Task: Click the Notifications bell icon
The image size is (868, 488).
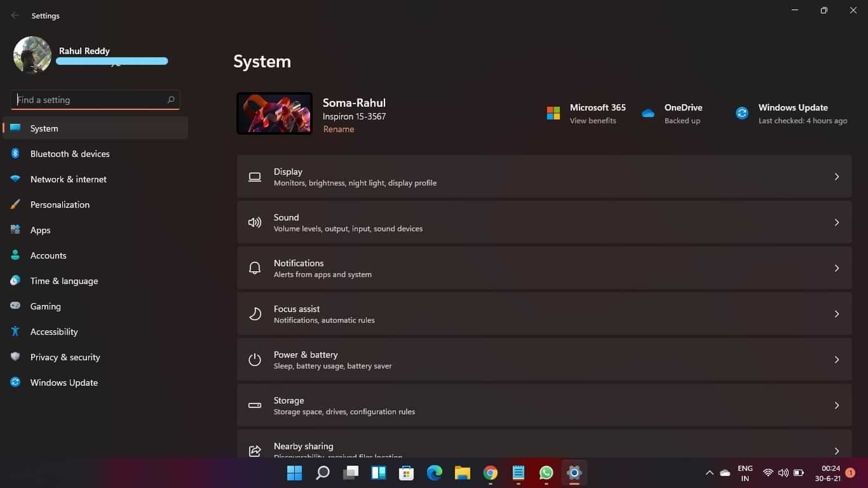Action: click(x=255, y=268)
